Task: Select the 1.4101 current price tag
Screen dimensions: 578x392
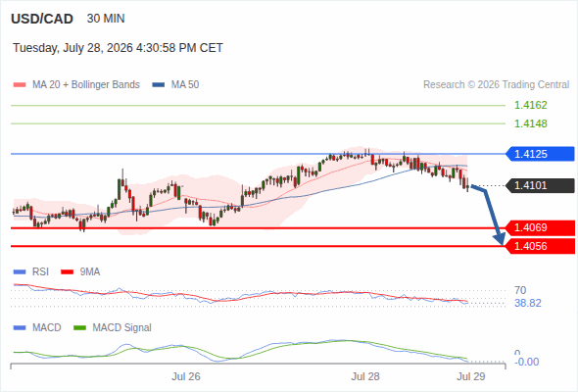Action: coord(540,185)
